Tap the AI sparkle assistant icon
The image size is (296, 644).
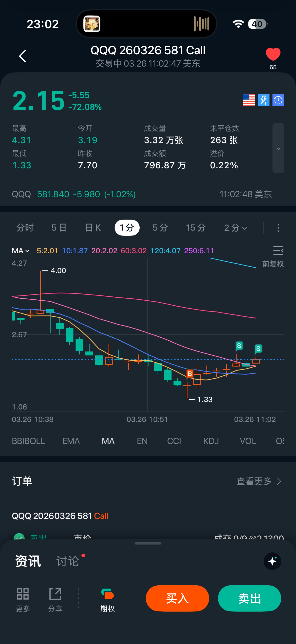pos(272,561)
